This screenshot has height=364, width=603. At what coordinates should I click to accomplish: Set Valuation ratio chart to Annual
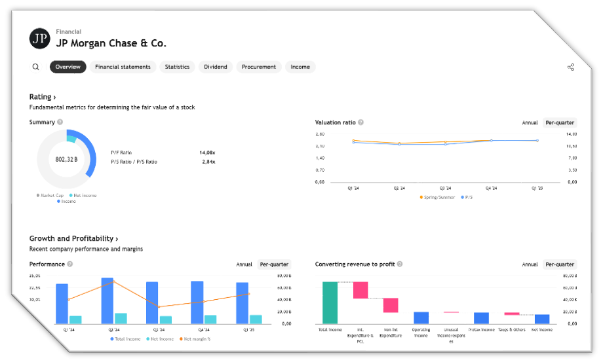coord(530,123)
